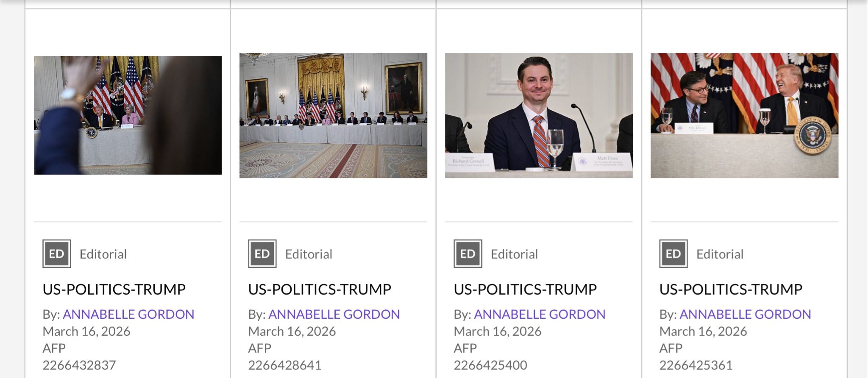The height and width of the screenshot is (378, 868).
Task: Click the Editorial label for photo 2266428641
Action: coord(309,254)
